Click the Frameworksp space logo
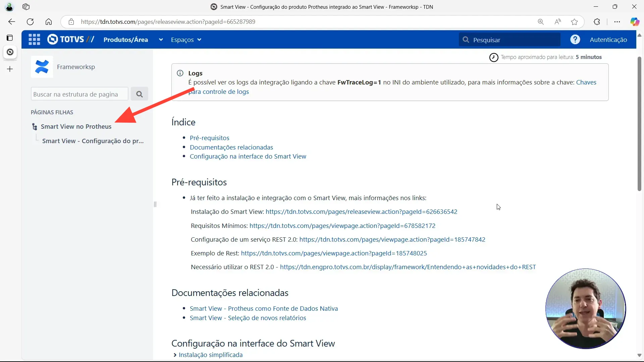This screenshot has width=644, height=362. (x=42, y=66)
